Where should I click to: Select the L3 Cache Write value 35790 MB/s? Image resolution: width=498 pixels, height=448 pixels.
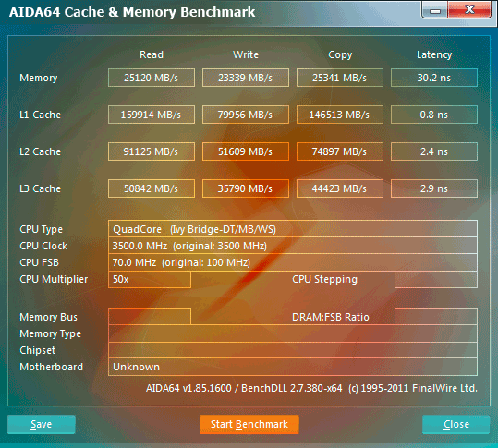tap(246, 188)
